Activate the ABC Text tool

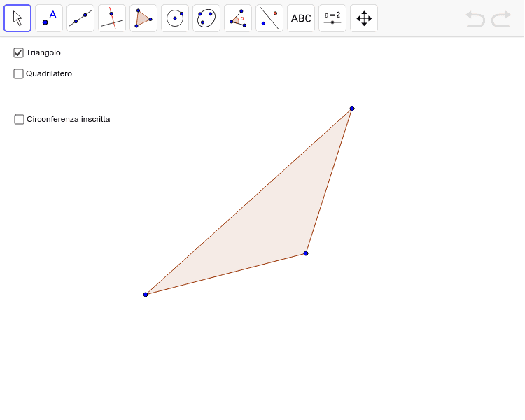(301, 18)
